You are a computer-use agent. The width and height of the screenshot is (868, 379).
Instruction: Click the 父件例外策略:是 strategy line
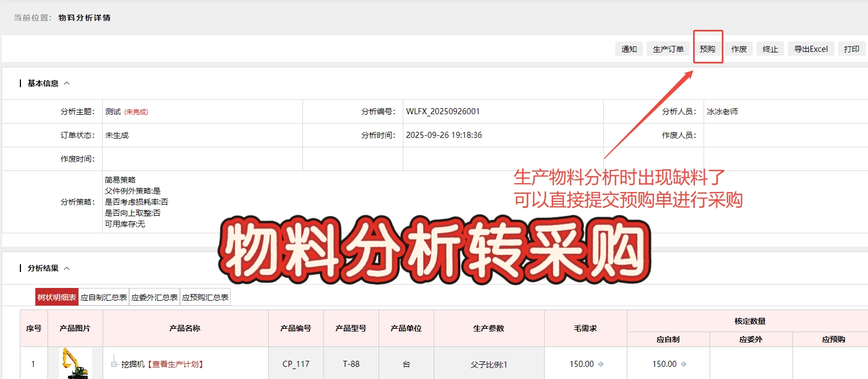pyautogui.click(x=132, y=191)
